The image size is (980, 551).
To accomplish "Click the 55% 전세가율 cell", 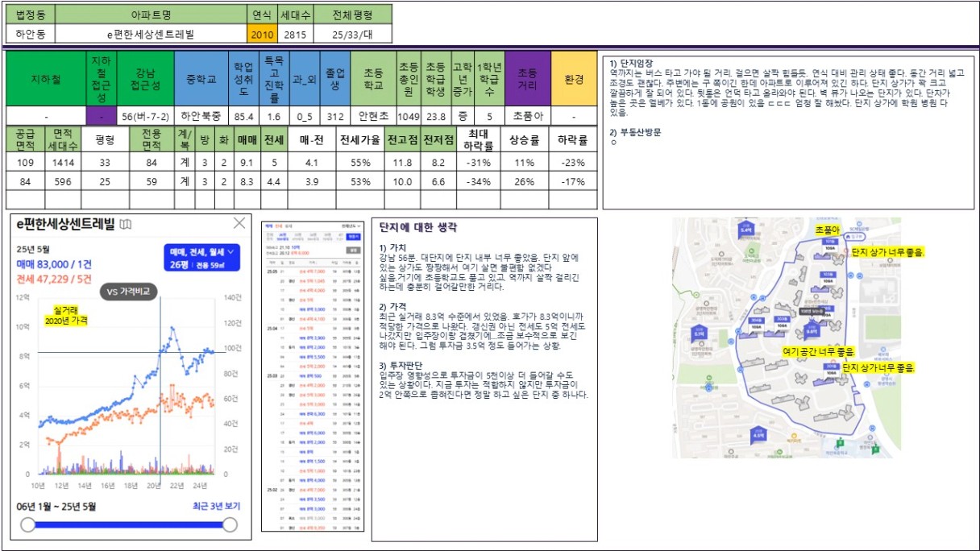I will click(359, 163).
